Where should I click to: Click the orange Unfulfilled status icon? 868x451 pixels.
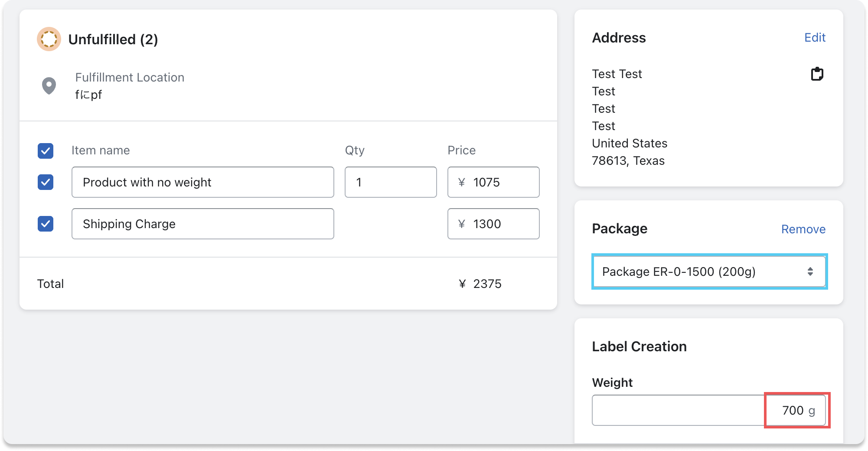pyautogui.click(x=49, y=39)
